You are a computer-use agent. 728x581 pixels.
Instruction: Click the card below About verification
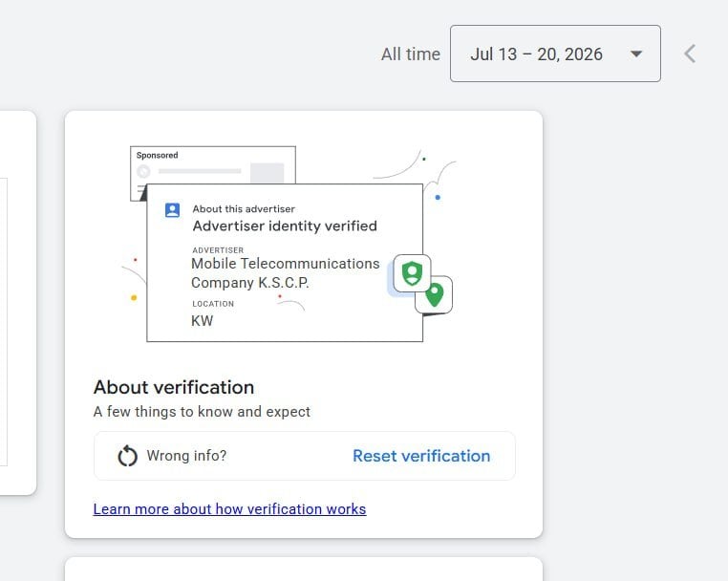coord(304,569)
